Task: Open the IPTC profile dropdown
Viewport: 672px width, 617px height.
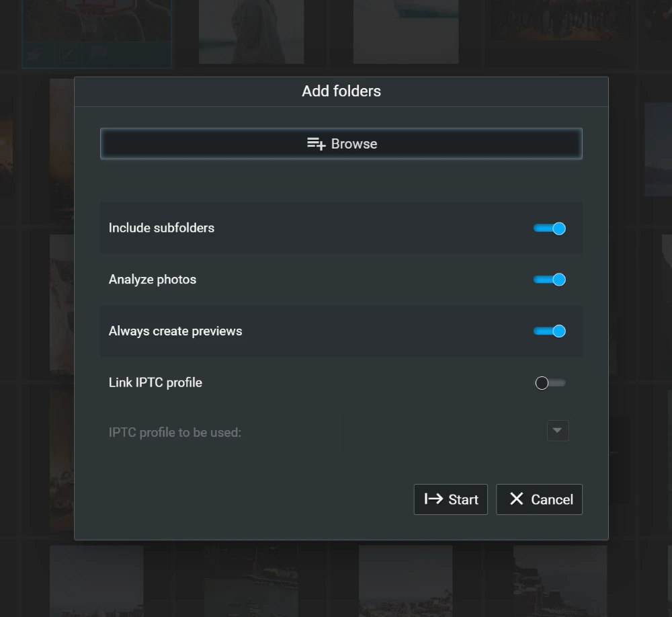Action: point(558,431)
